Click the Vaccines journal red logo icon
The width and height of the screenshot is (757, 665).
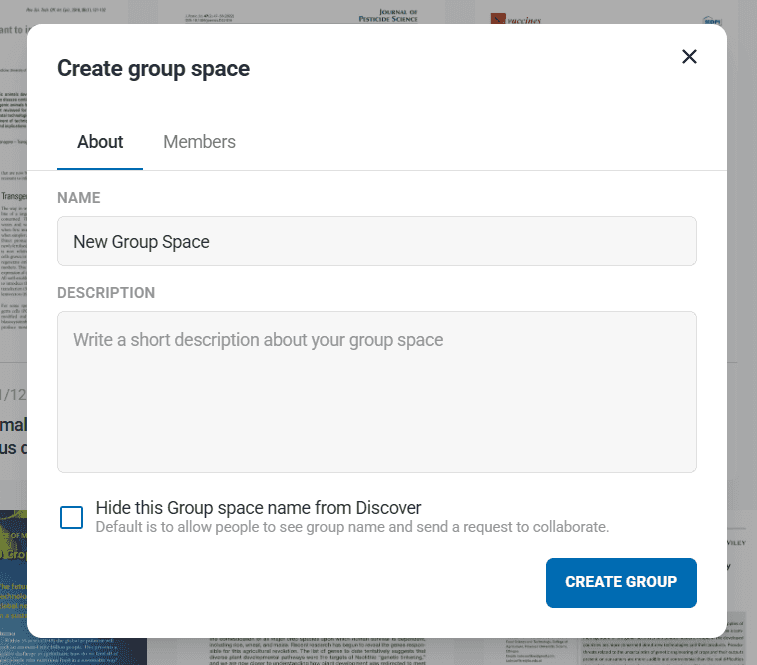(x=497, y=18)
